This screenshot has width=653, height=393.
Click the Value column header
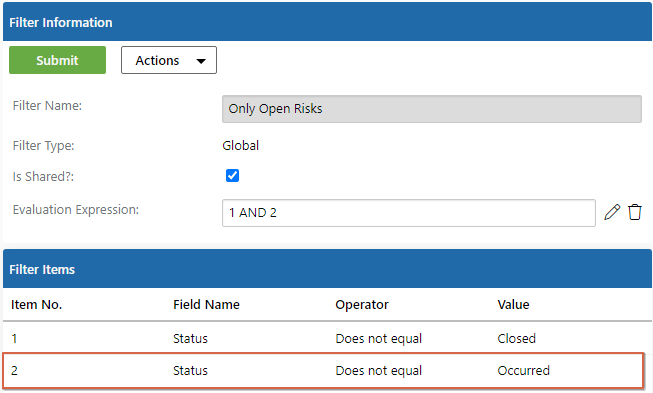(513, 305)
